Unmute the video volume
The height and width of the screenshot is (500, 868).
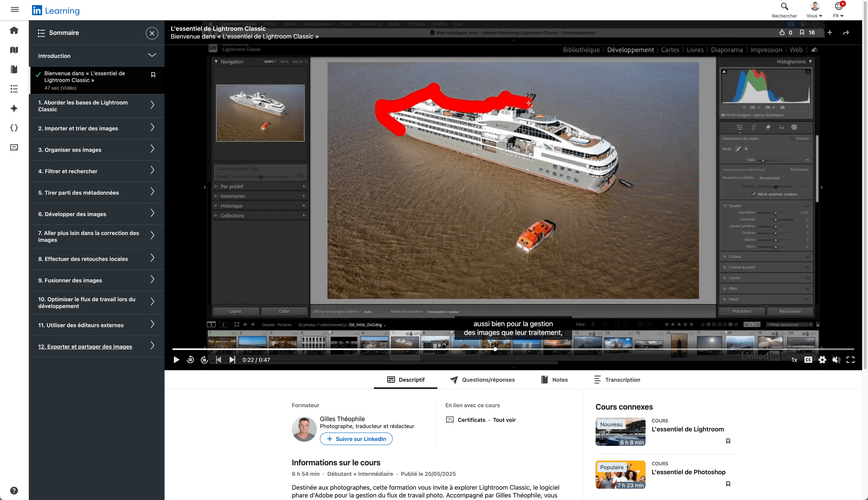click(836, 360)
